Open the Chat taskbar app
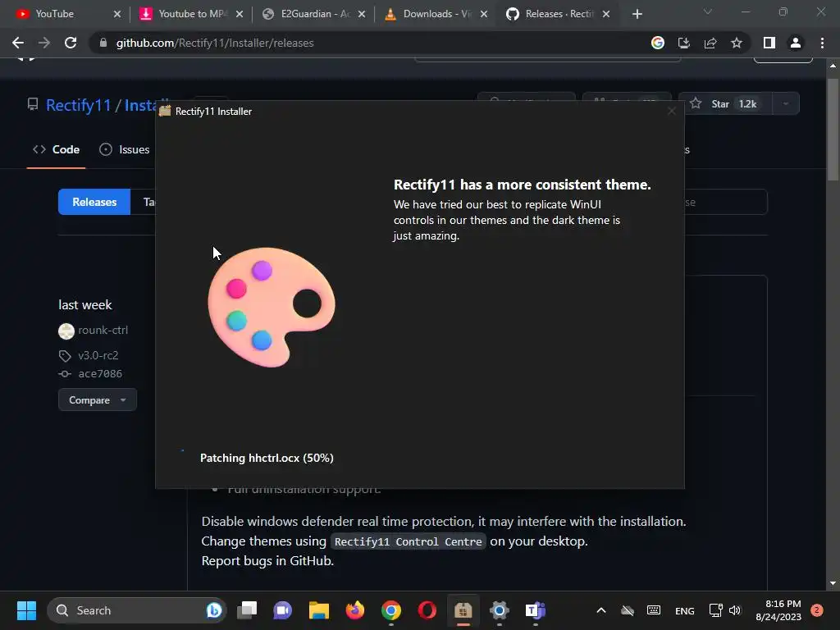Image resolution: width=840 pixels, height=630 pixels. pyautogui.click(x=283, y=610)
